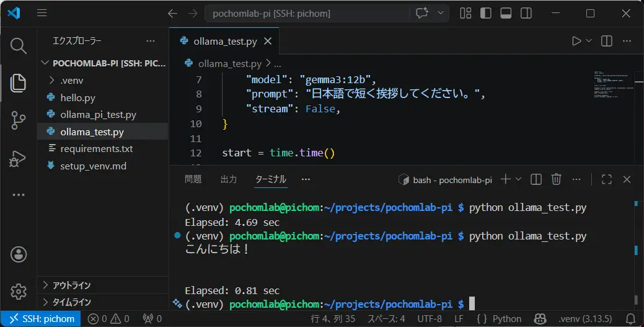
Task: Select ollama_test.py in the file tree
Action: pyautogui.click(x=104, y=132)
